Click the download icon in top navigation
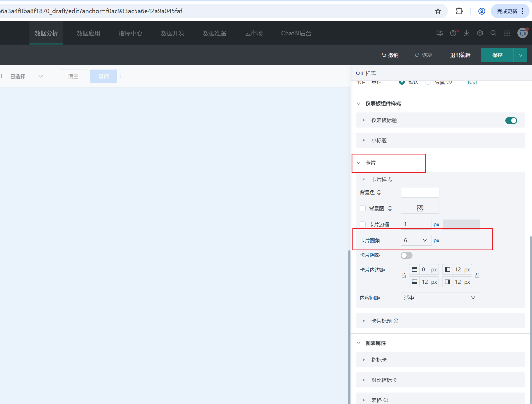This screenshot has width=532, height=404. (466, 33)
